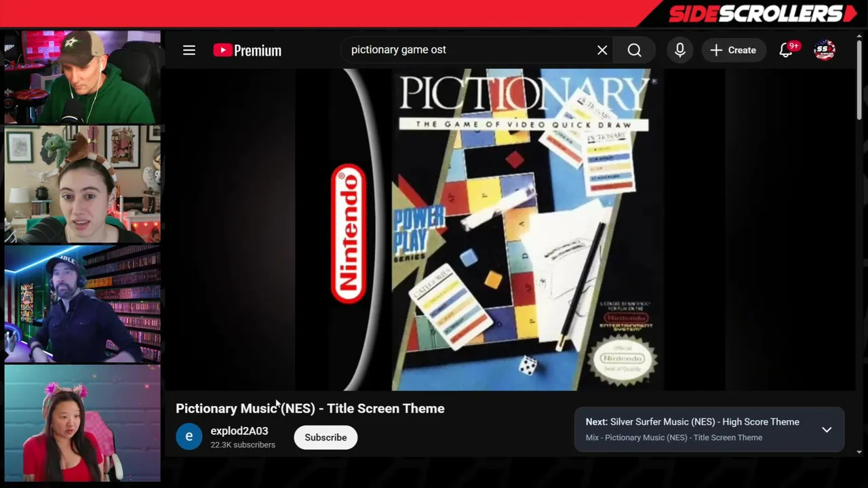Click the Side Scrollers logo banner
The width and height of the screenshot is (868, 488).
[763, 14]
